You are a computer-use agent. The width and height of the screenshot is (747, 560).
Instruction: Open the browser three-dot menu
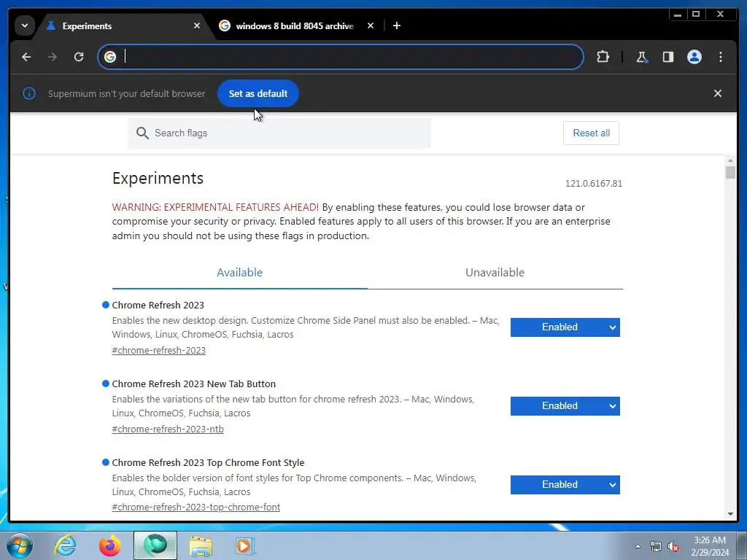(x=720, y=57)
